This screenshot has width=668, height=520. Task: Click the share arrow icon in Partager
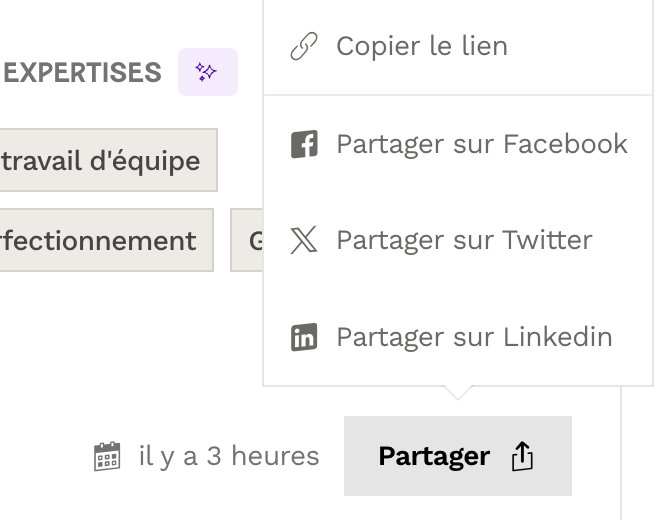tap(523, 457)
